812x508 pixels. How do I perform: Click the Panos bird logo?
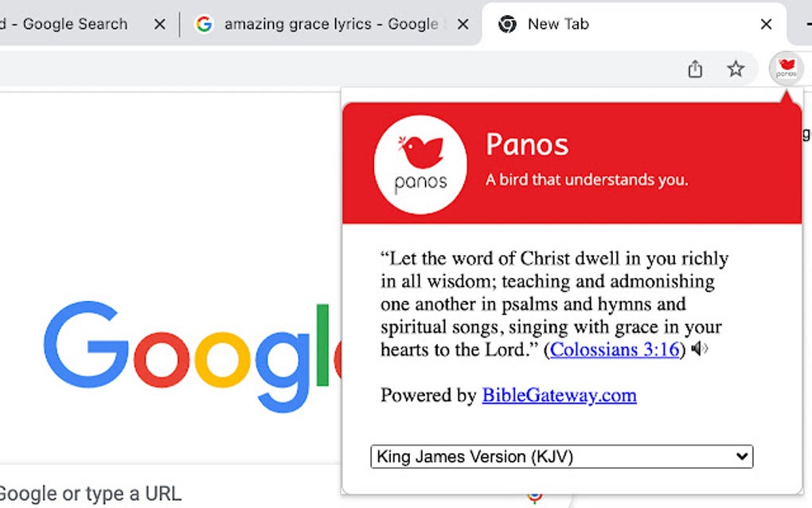pos(420,163)
